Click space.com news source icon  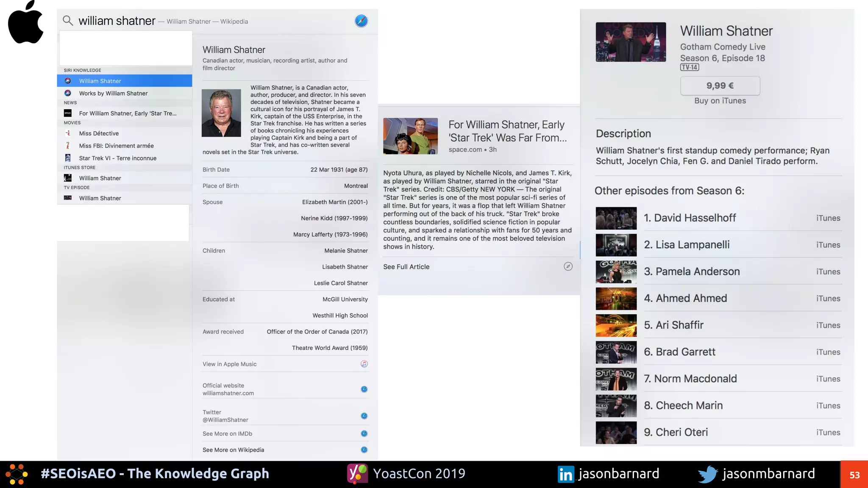[x=68, y=113]
